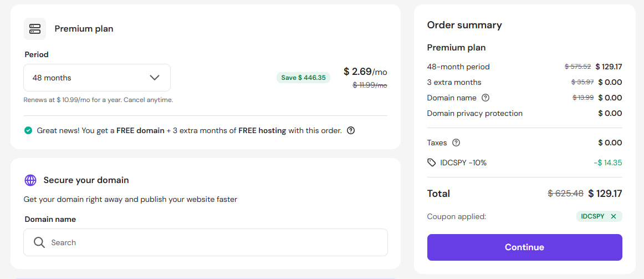Click the renewal notice text under Period

click(x=98, y=100)
